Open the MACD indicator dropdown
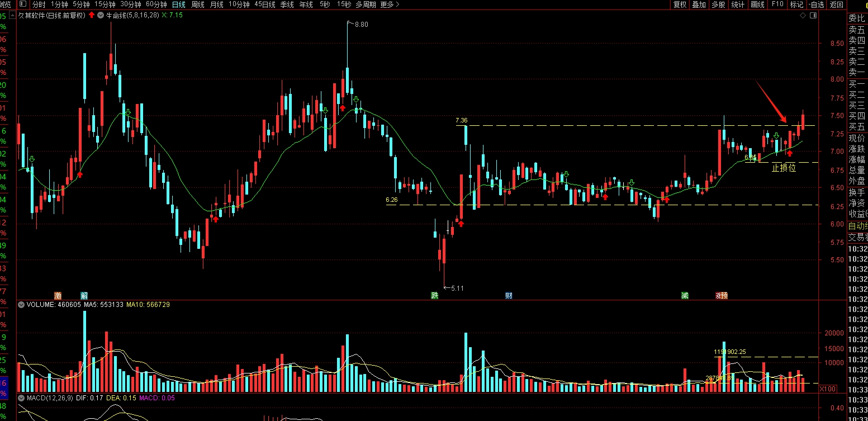 21,398
